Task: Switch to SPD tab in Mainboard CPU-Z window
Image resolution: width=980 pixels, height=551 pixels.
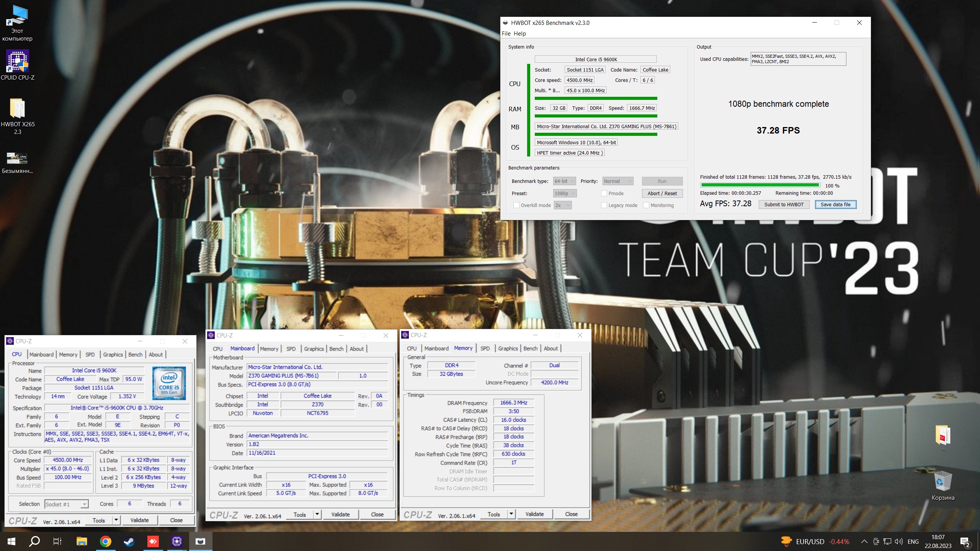Action: click(x=291, y=349)
